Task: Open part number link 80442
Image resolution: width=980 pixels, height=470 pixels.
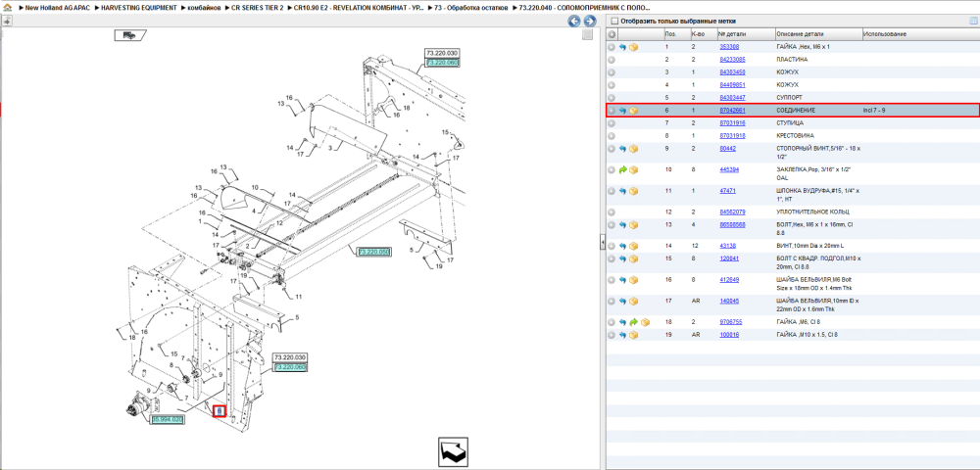Action: [727, 149]
